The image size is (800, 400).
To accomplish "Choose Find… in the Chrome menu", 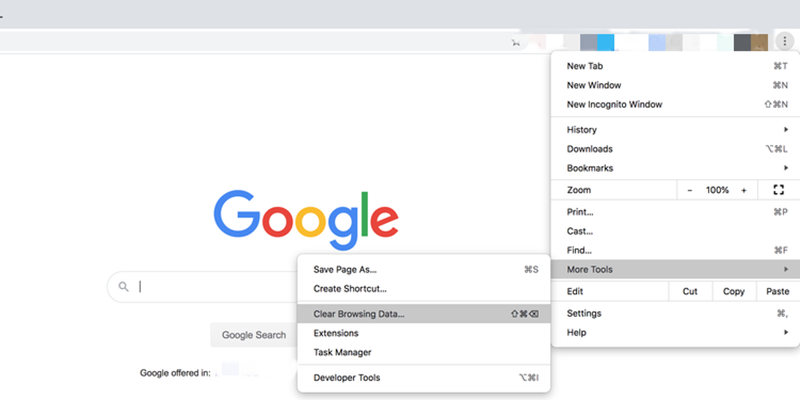I will 675,251.
